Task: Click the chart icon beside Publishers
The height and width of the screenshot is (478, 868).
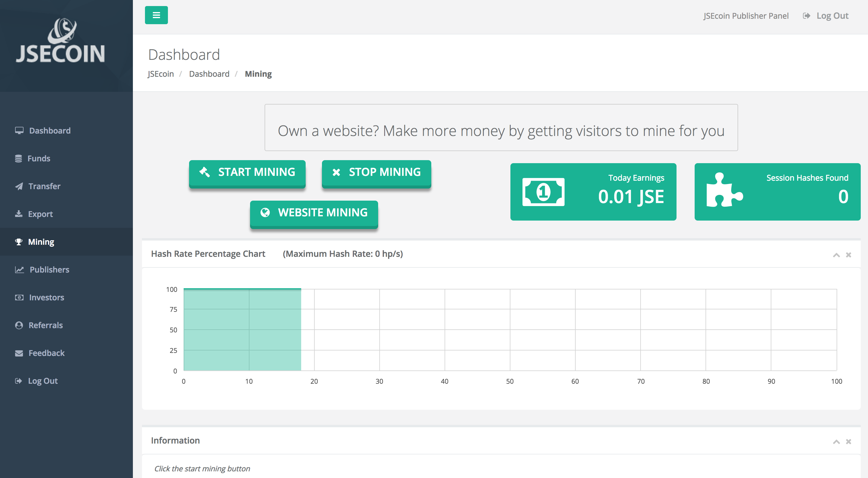Action: (19, 270)
